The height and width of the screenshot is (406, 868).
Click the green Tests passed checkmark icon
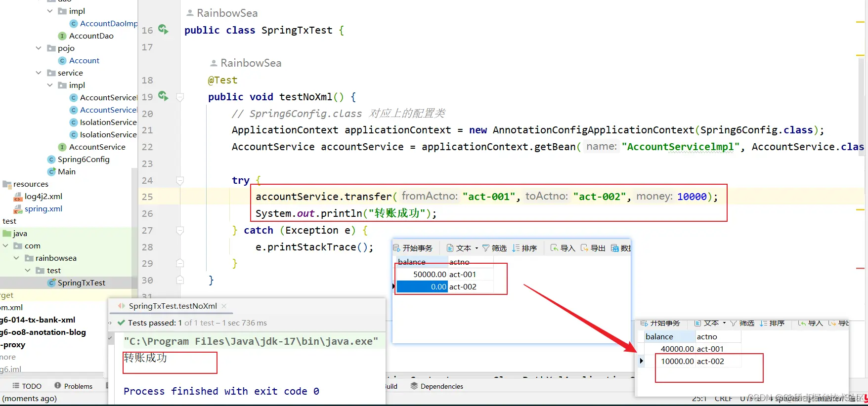click(x=121, y=323)
